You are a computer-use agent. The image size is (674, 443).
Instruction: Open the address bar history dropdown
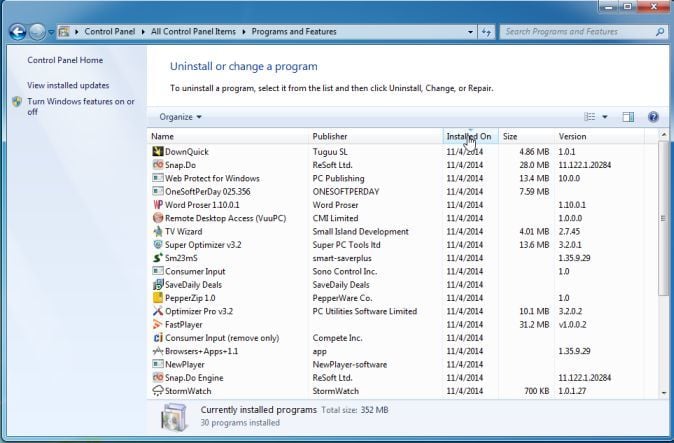coord(470,32)
